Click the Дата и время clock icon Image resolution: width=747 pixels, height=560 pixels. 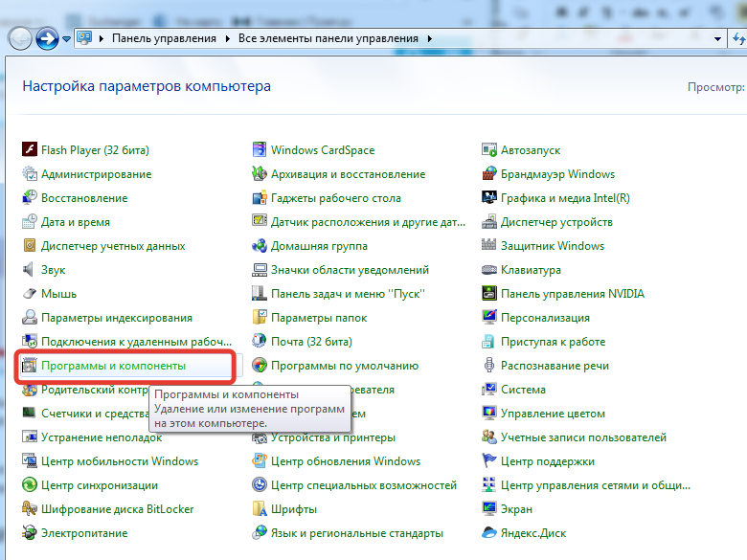pyautogui.click(x=30, y=221)
